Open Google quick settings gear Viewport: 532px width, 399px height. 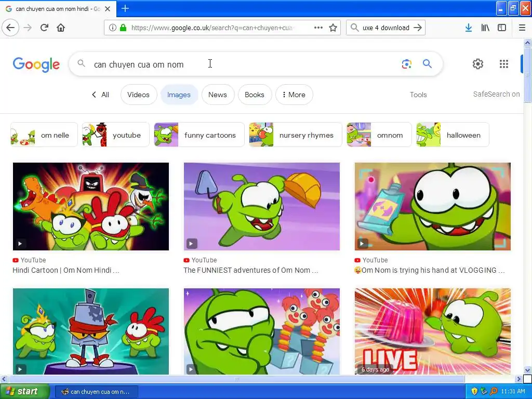tap(478, 64)
